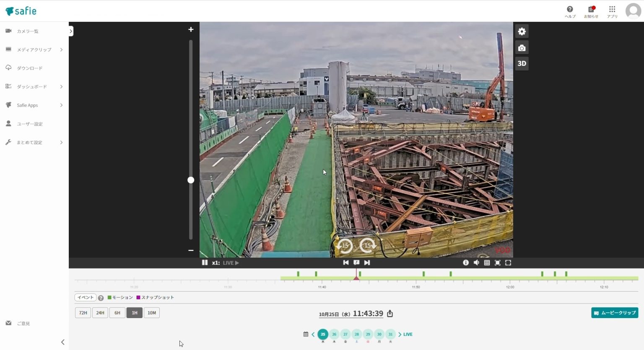644x350 pixels.
Task: Share the current timestamp via share icon
Action: coord(390,313)
